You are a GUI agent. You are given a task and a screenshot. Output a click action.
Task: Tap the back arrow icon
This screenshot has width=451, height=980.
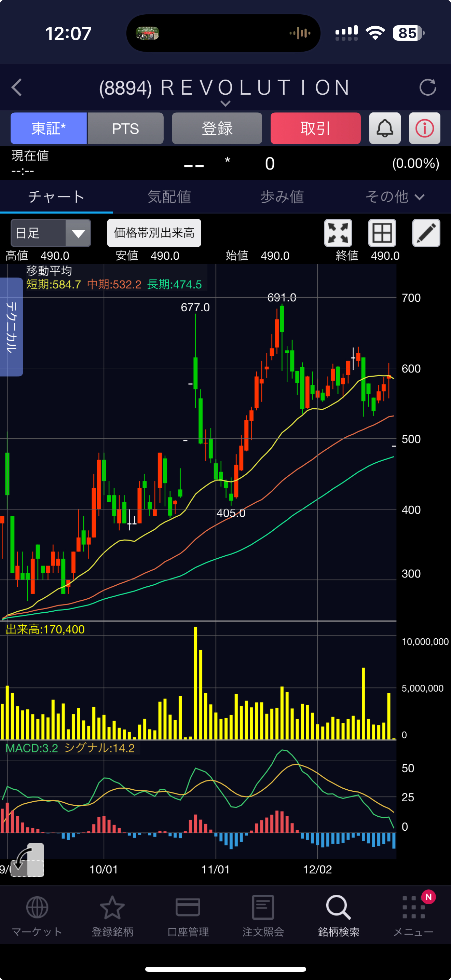tap(17, 87)
